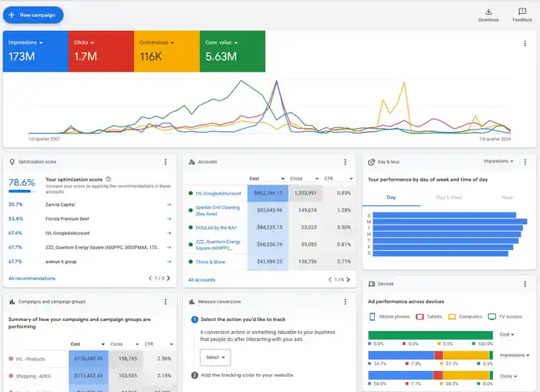
Task: Open the Feedback icon
Action: [x=522, y=12]
